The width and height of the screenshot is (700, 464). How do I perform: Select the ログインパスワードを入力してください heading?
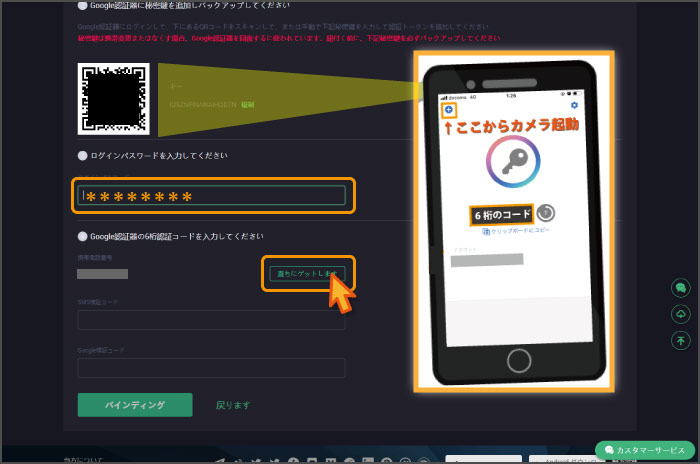[159, 155]
